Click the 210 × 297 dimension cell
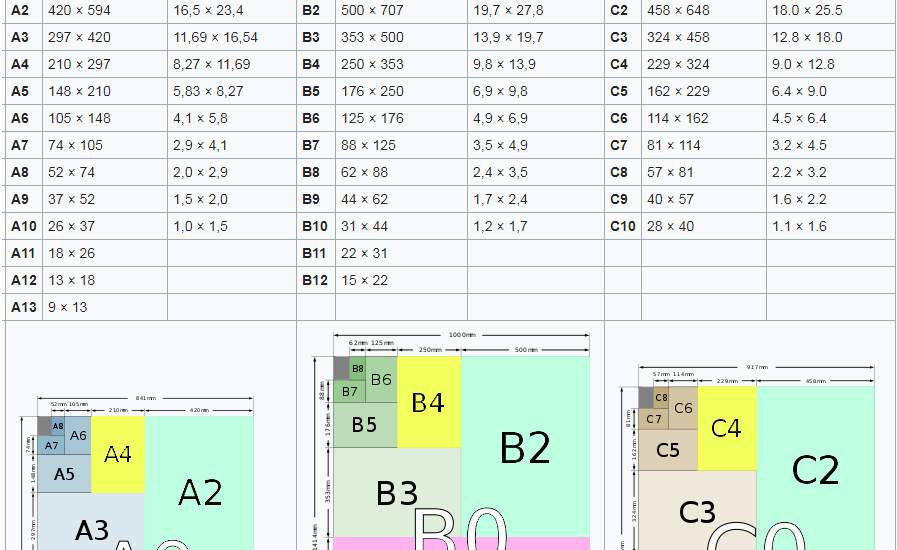This screenshot has height=550, width=897. pyautogui.click(x=105, y=64)
